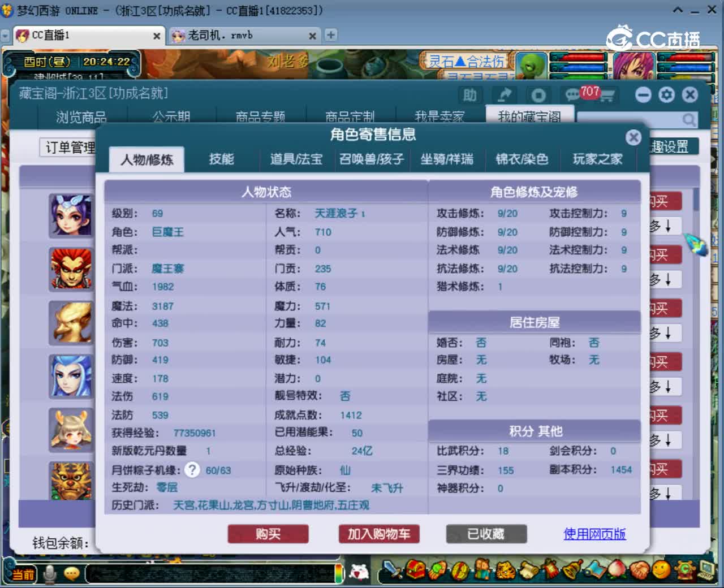The width and height of the screenshot is (724, 588).
Task: Click the red 购买 button
Action: click(268, 534)
